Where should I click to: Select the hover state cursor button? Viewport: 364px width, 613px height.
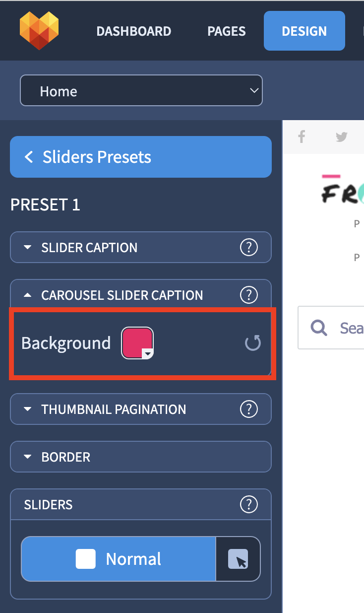[238, 559]
